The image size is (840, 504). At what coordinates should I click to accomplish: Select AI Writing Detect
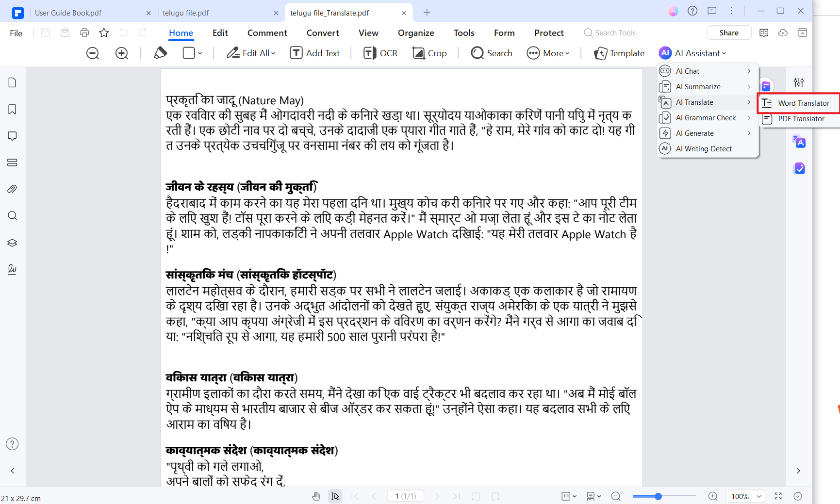coord(708,149)
